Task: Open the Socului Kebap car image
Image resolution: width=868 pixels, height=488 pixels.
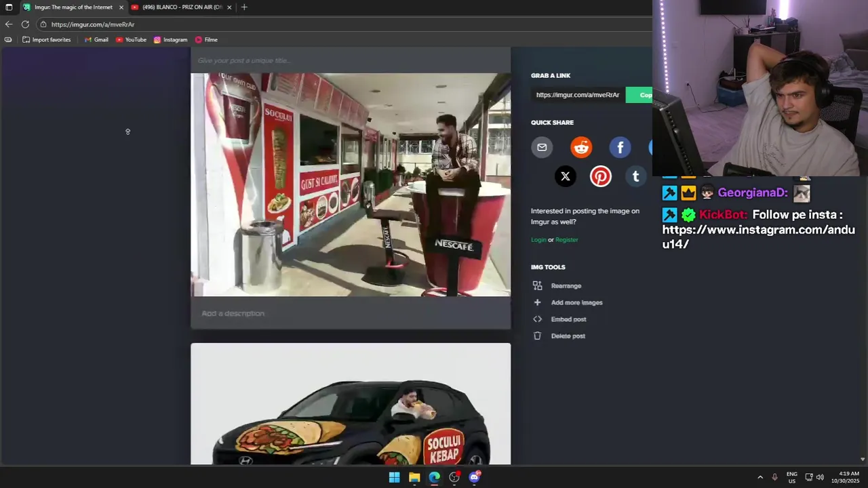Action: click(x=351, y=405)
